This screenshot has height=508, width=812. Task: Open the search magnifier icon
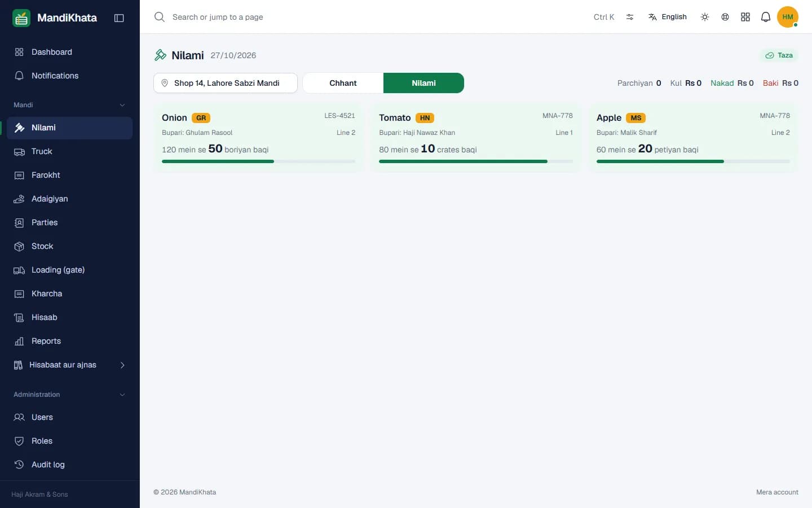pos(160,17)
